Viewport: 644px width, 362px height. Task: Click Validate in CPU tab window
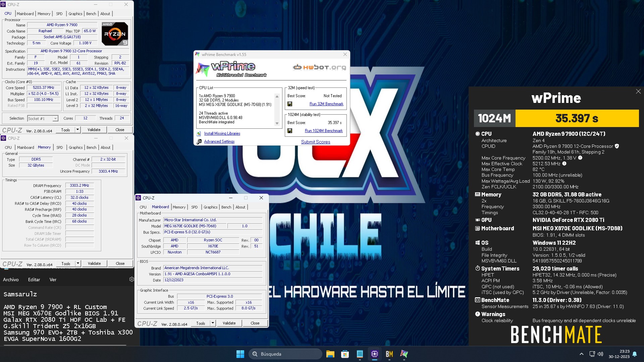click(x=94, y=130)
